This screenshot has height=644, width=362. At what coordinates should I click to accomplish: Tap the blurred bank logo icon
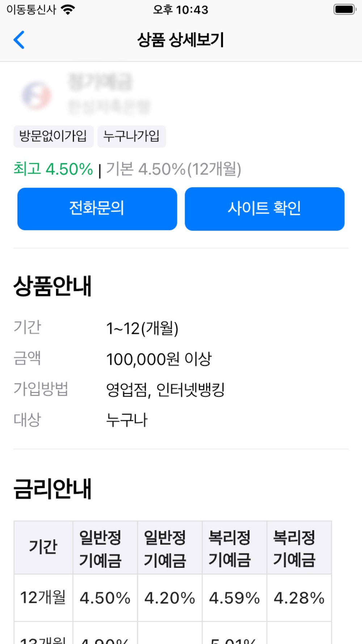(36, 95)
